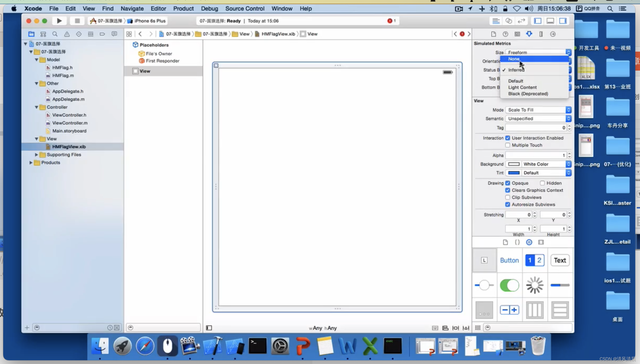Click White Color background swatch

coord(513,164)
